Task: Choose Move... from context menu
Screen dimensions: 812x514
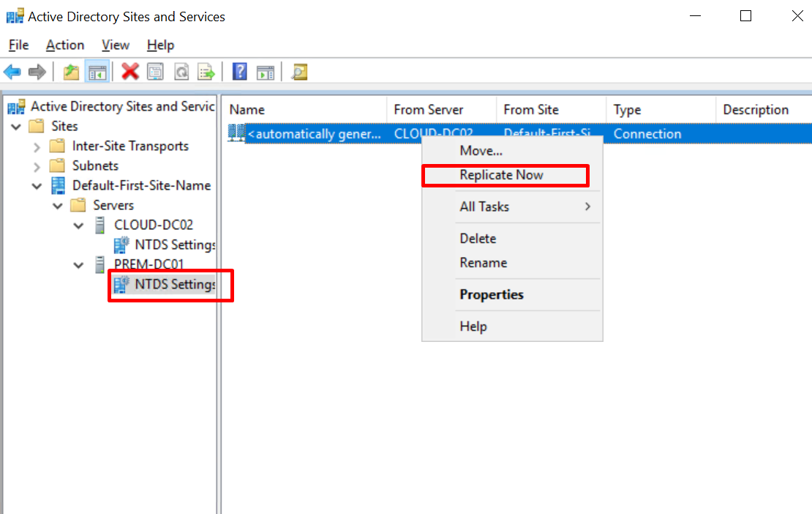Action: point(512,151)
